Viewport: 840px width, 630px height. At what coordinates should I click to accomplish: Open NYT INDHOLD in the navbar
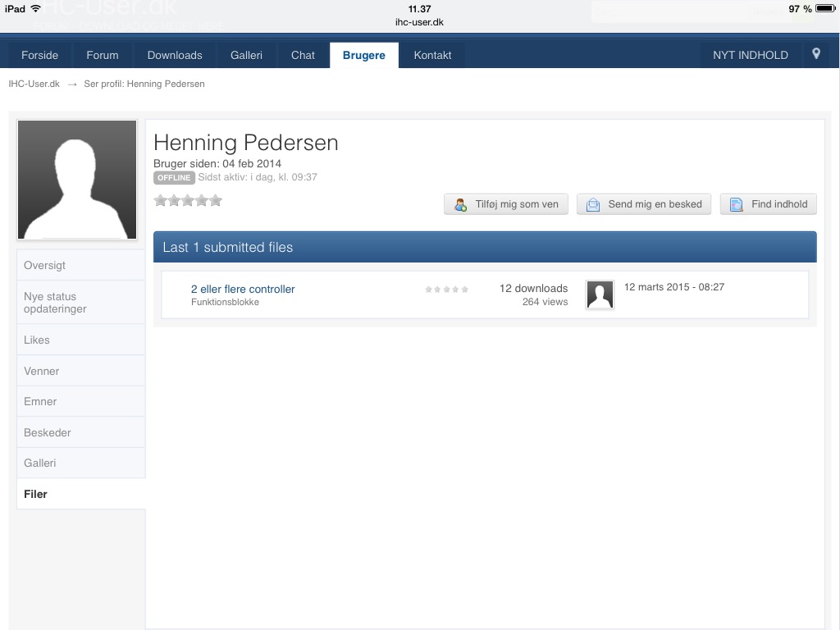pyautogui.click(x=750, y=55)
